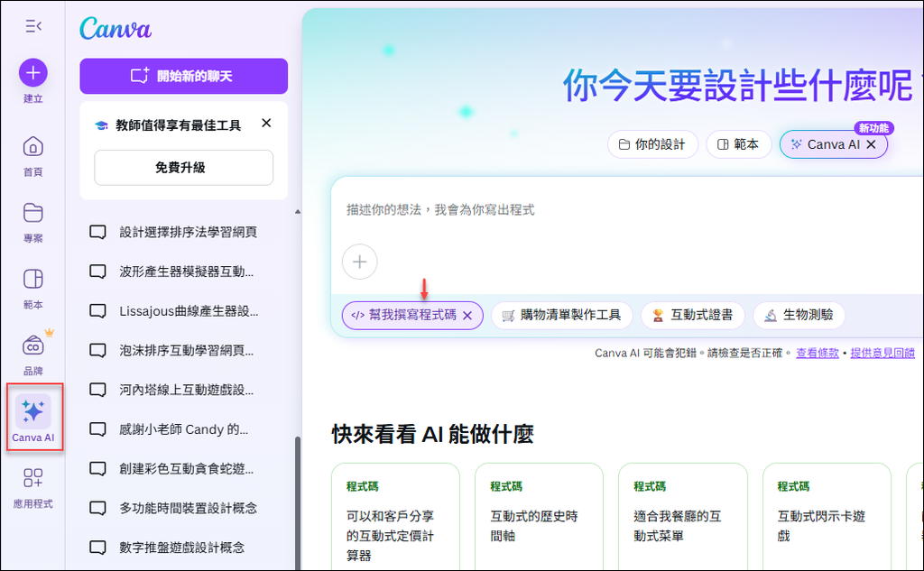This screenshot has width=924, height=571.
Task: Open card 可以和客戶分享的互動式定價計算器
Action: pos(395,517)
